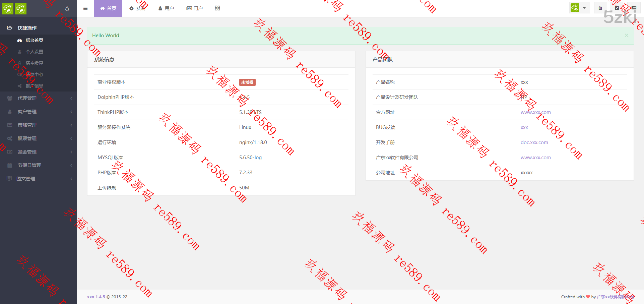Expand the 图文管理 sidebar menu
Screen dimensions: 644x304
(39, 179)
